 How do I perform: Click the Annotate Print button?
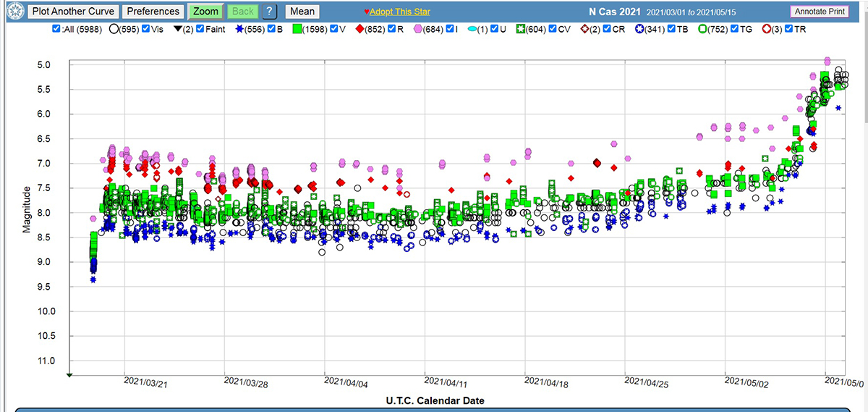pyautogui.click(x=821, y=12)
